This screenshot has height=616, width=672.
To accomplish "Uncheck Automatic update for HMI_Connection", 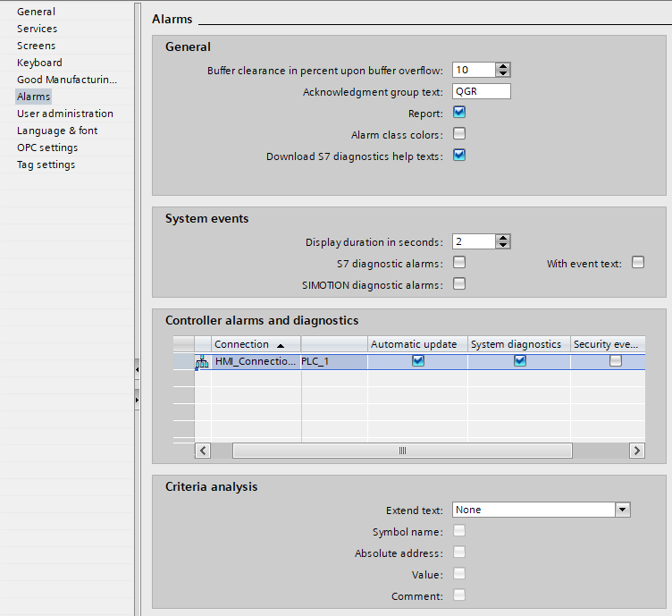I will (417, 361).
